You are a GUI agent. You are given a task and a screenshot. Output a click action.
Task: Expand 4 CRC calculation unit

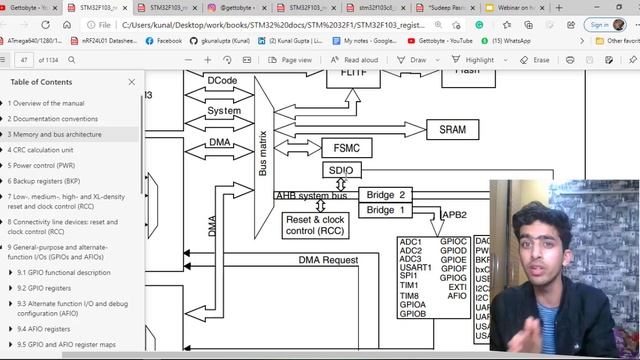[x=2, y=150]
